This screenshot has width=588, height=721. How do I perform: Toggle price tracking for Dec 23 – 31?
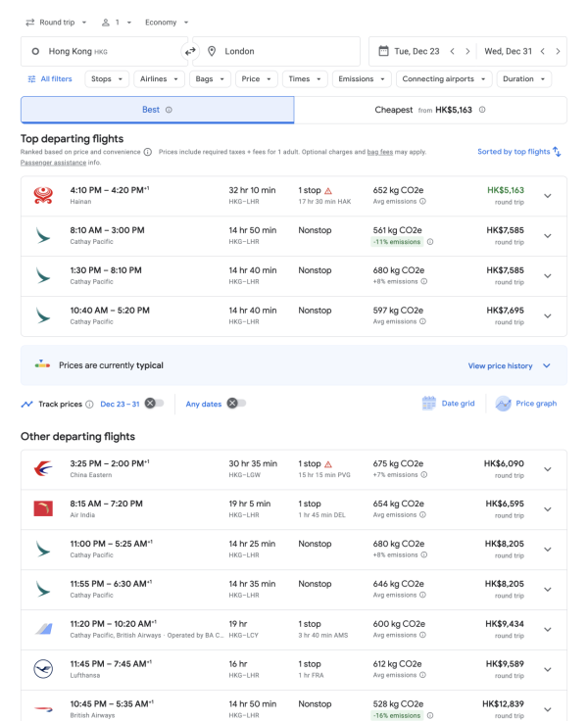[x=154, y=403]
